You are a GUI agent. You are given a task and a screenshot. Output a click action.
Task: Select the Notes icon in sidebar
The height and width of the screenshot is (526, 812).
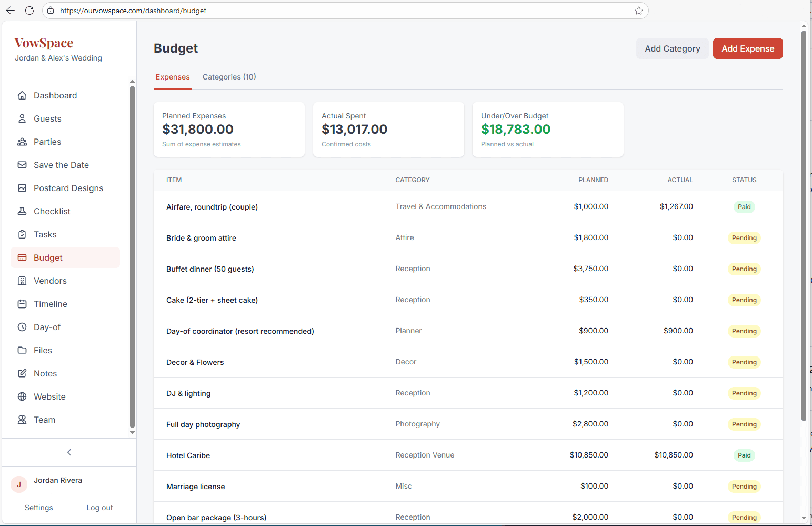tap(22, 373)
